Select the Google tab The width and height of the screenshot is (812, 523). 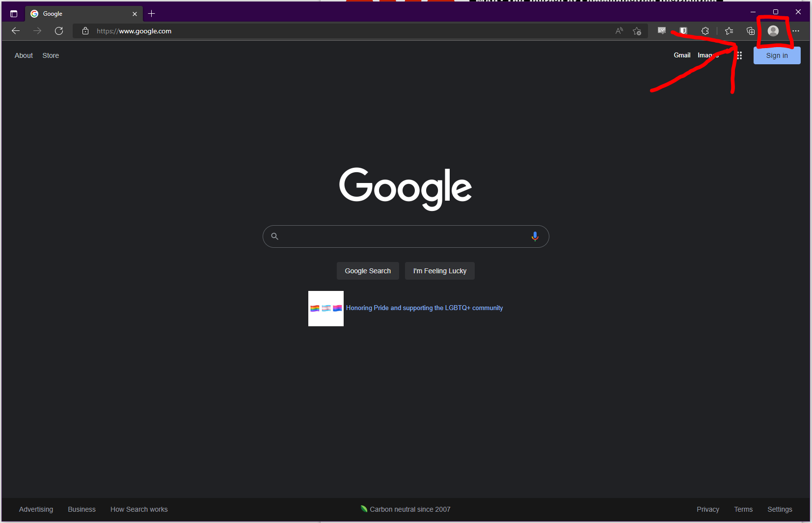(x=84, y=14)
